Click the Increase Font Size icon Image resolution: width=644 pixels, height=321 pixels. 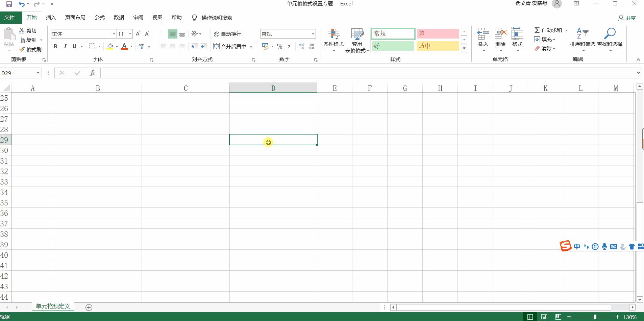(138, 34)
